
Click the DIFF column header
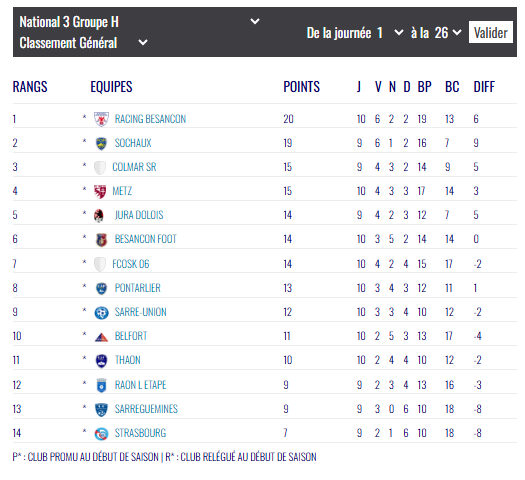point(484,87)
